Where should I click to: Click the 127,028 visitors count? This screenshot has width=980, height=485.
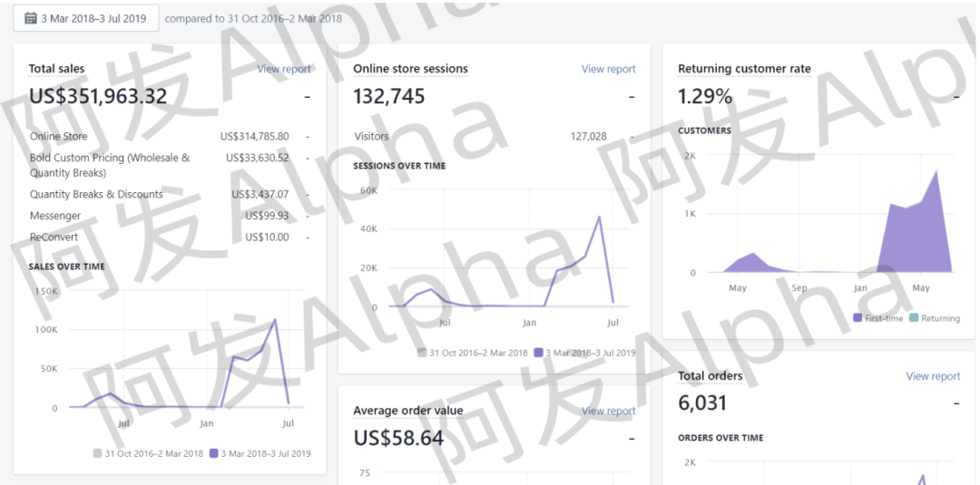(588, 136)
